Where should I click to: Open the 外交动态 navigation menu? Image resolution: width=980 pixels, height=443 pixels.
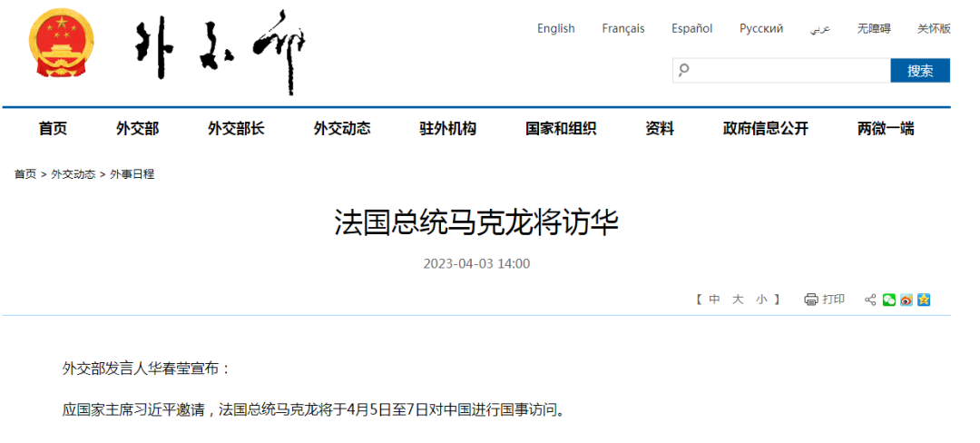pyautogui.click(x=342, y=129)
